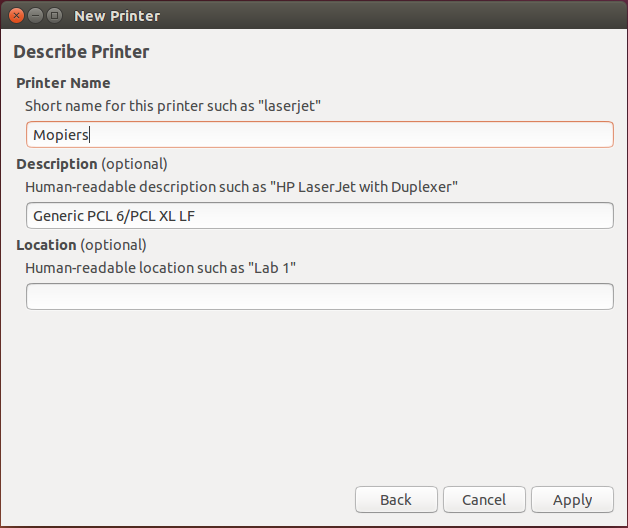
Task: Click the "Location (optional)" label
Action: click(81, 245)
